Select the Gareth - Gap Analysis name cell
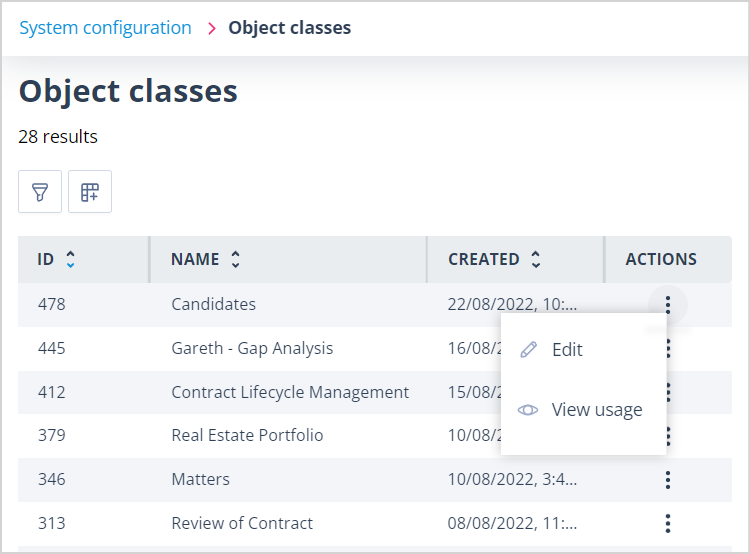Image resolution: width=750 pixels, height=554 pixels. [x=252, y=348]
